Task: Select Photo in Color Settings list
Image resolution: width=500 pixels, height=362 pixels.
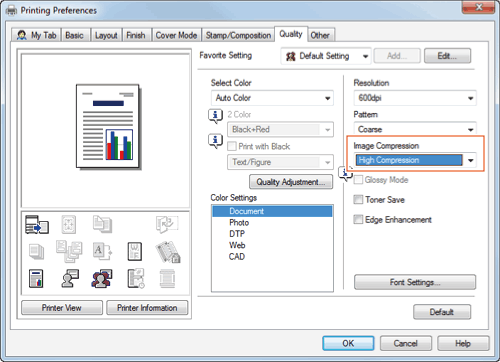Action: point(272,222)
